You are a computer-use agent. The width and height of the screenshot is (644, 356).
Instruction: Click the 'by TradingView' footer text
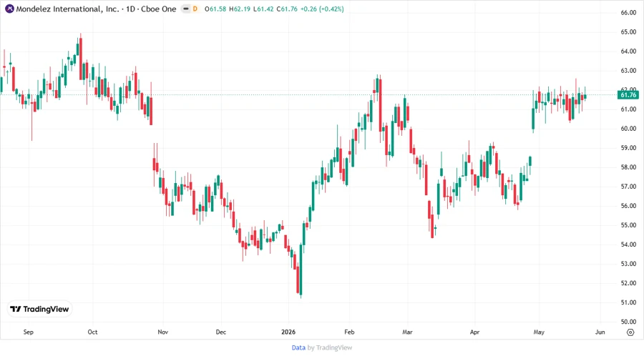click(330, 348)
